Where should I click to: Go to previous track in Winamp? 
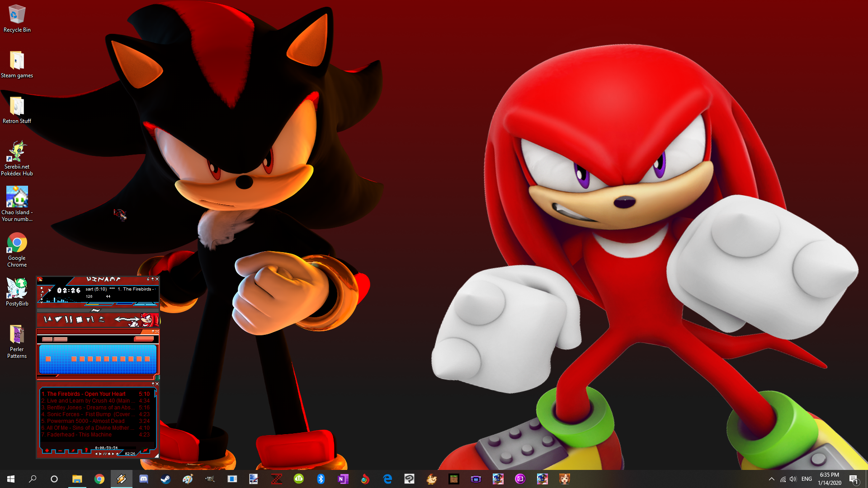tap(47, 319)
